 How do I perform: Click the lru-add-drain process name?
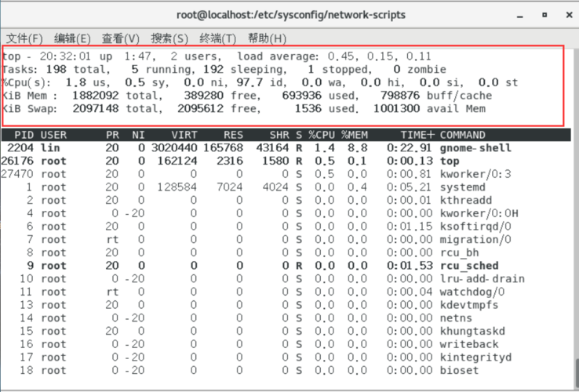pos(482,278)
